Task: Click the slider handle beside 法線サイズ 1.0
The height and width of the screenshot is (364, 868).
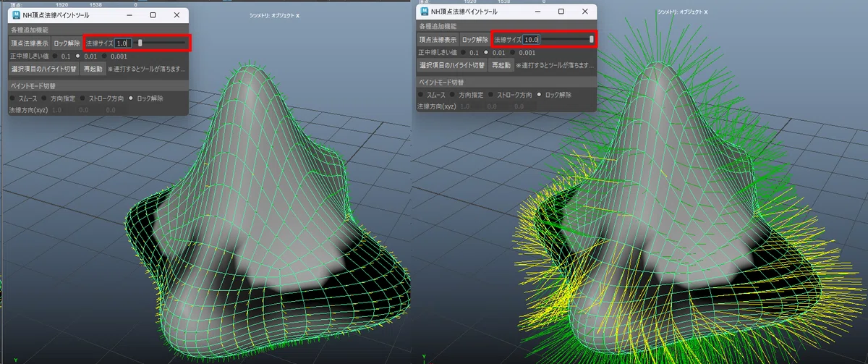Action: (x=140, y=43)
